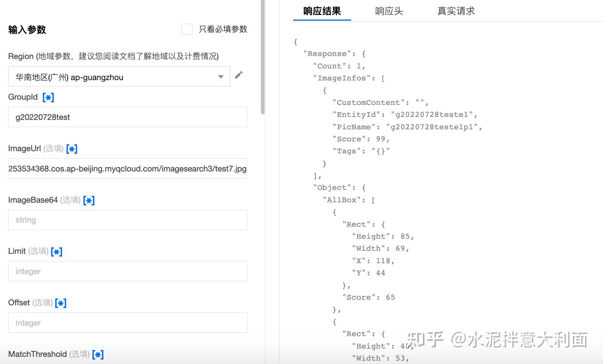Click the asterisk icon next to GroupId
Image resolution: width=603 pixels, height=364 pixels.
point(48,97)
